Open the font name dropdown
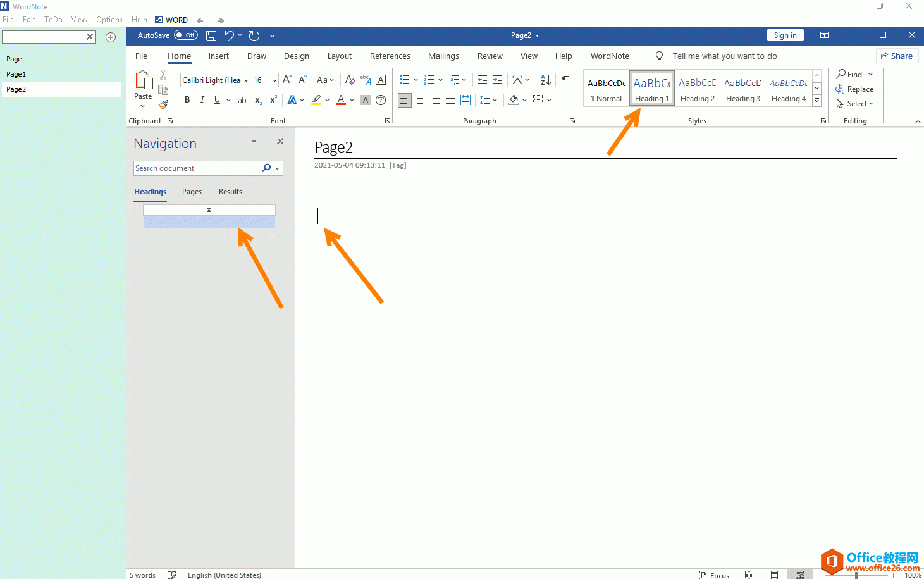924x579 pixels. pyautogui.click(x=246, y=80)
